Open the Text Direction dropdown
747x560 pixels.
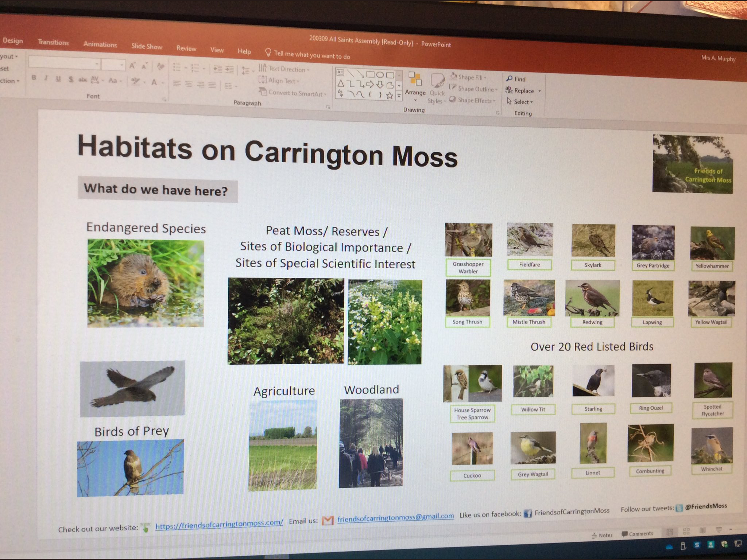coord(284,69)
